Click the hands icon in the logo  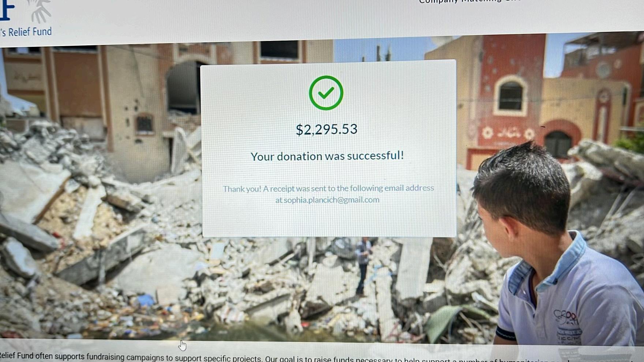(x=40, y=11)
